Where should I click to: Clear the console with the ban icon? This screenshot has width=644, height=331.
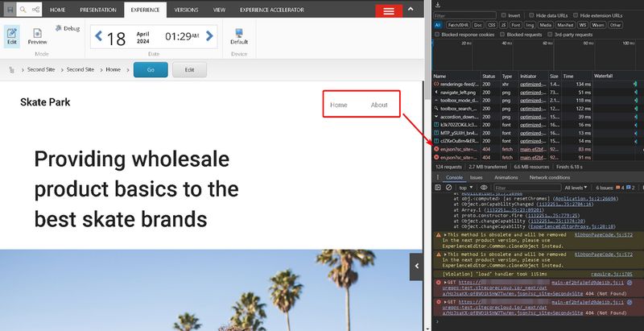(x=448, y=187)
